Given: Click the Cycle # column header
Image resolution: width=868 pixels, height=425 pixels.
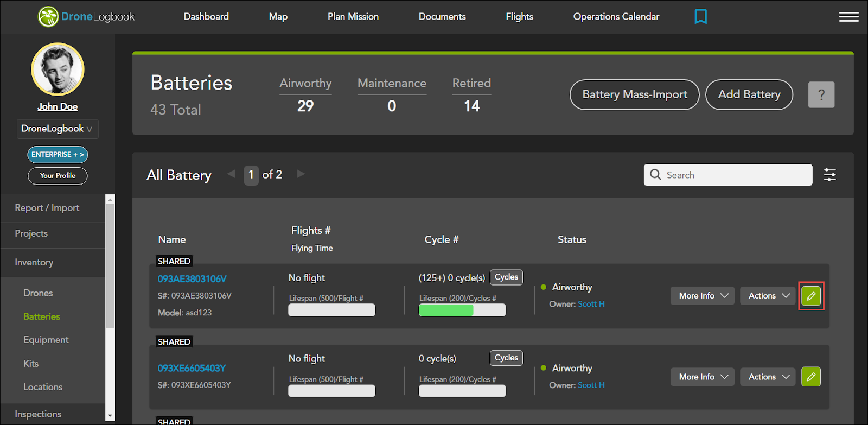Looking at the screenshot, I should tap(442, 239).
